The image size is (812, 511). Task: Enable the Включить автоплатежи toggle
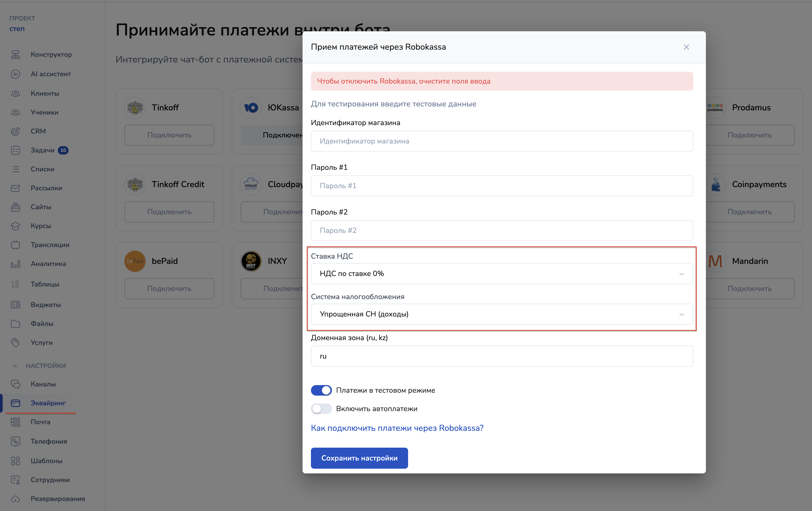pyautogui.click(x=321, y=409)
